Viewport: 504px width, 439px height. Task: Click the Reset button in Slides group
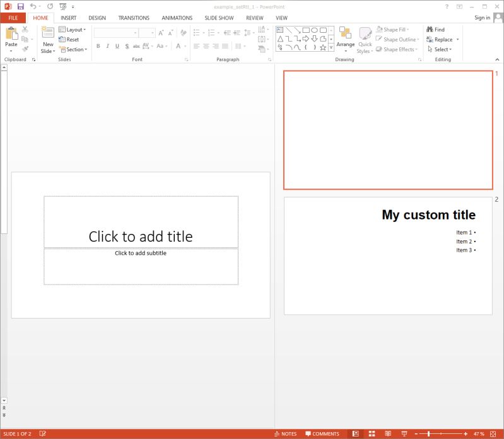coord(69,40)
